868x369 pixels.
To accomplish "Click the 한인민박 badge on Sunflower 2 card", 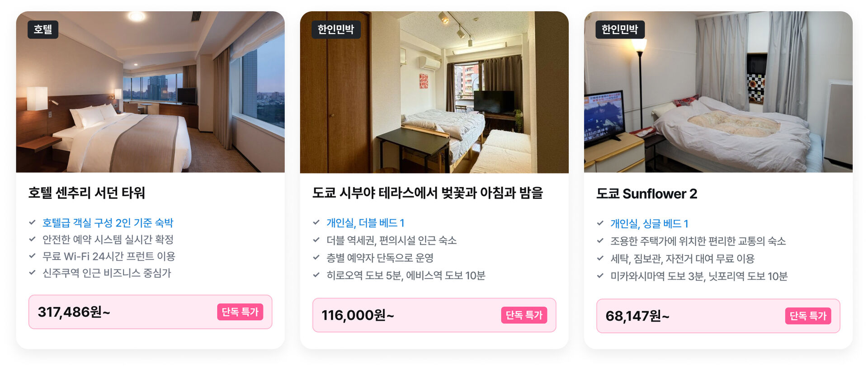I will 620,29.
